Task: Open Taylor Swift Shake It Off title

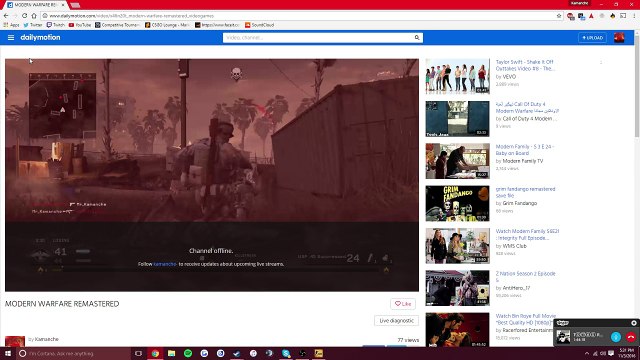Action: (525, 65)
